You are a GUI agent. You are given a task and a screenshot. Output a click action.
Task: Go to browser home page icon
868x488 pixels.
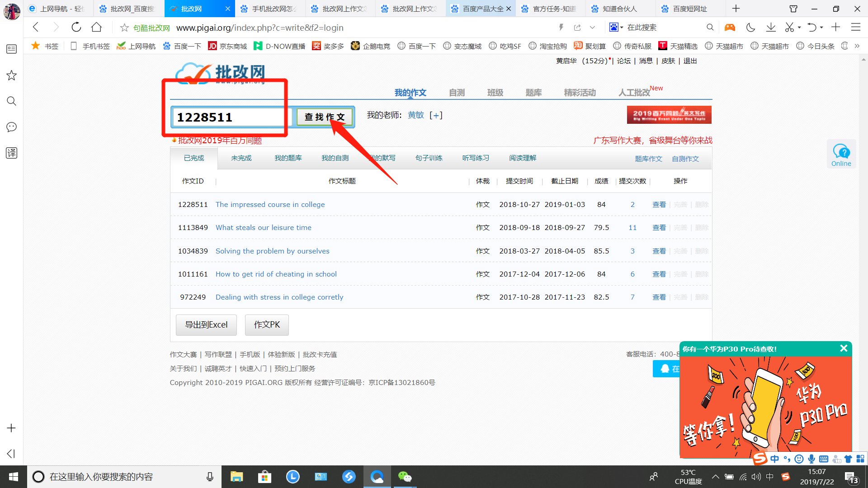[x=96, y=28]
